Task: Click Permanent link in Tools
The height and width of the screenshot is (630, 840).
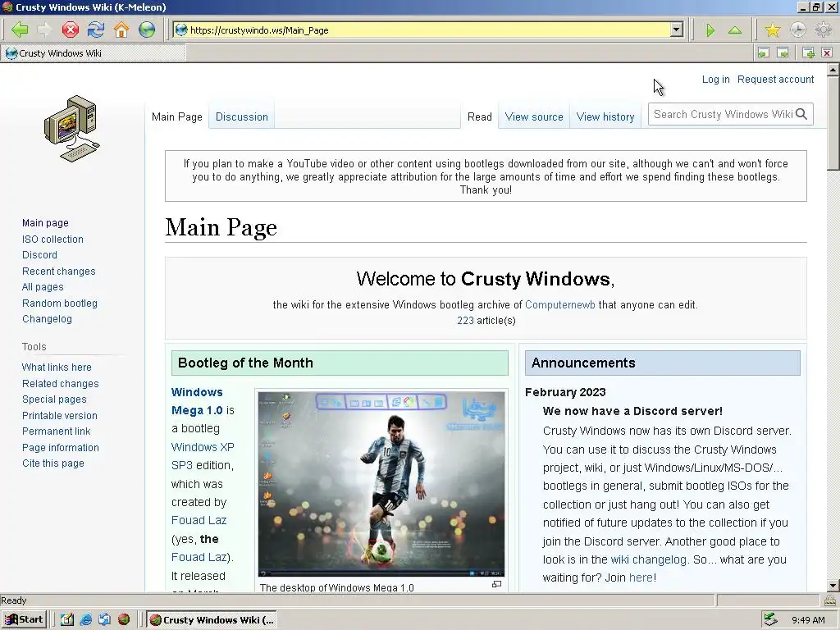Action: coord(57,431)
